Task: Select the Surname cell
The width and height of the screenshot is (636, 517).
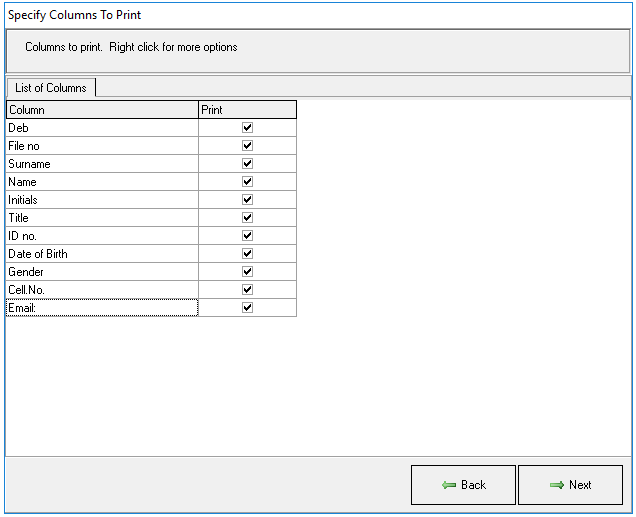Action: 102,163
